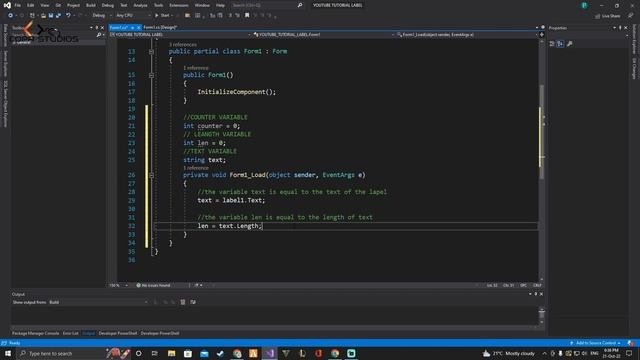Open the Mail app from the taskbar
640x360 pixels.
point(204,353)
